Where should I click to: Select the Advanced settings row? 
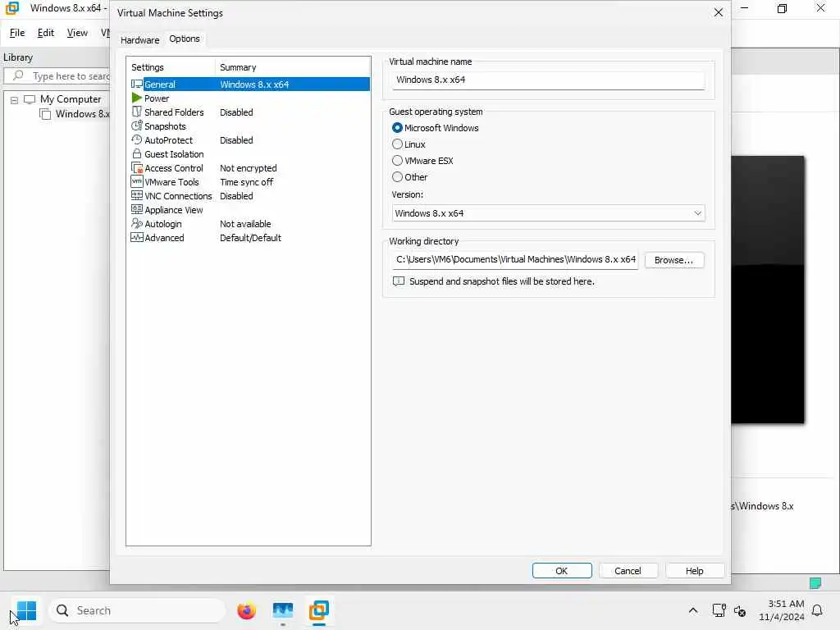pos(248,238)
